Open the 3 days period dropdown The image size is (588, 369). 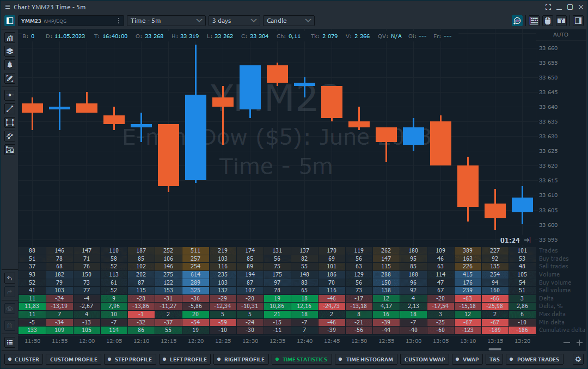pos(234,20)
